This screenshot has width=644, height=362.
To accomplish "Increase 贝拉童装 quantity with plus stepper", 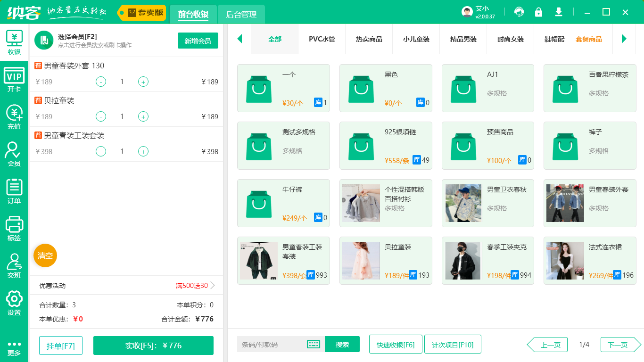I will click(x=143, y=116).
